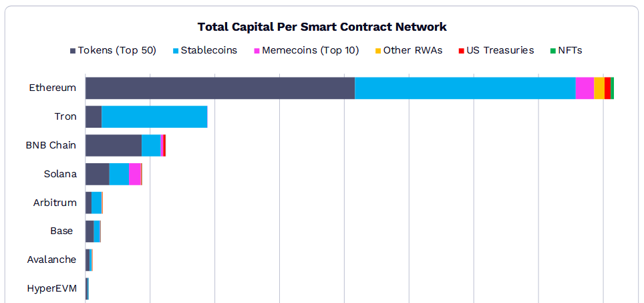Click the Arbitrum bar

coord(94,203)
